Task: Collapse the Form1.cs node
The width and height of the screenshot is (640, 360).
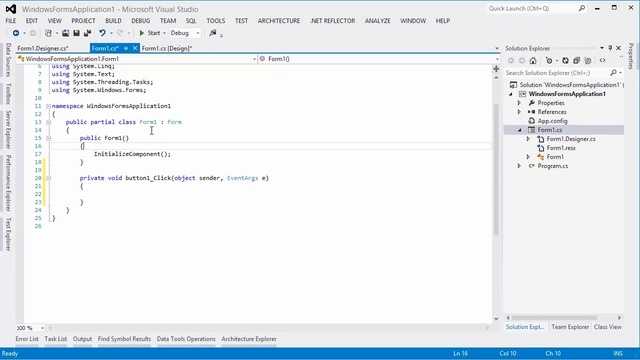Action: point(520,130)
